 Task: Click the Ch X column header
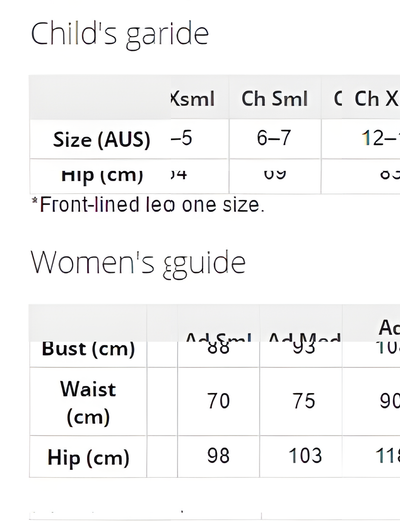377,99
